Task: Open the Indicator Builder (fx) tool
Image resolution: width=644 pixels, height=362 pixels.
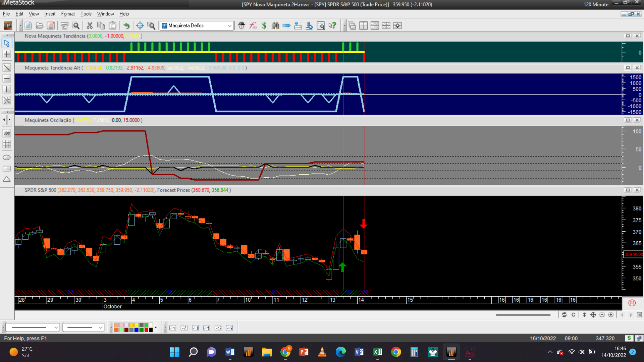Action: (x=253, y=25)
